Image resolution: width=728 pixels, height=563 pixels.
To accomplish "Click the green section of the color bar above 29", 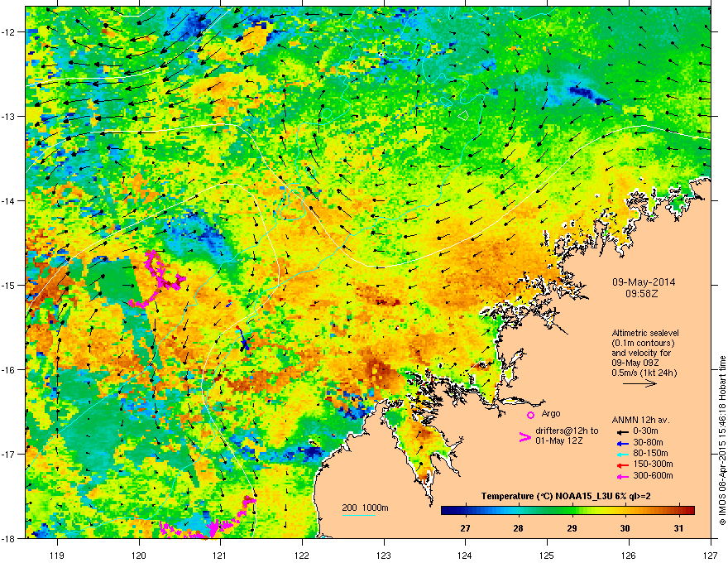I will pos(572,511).
